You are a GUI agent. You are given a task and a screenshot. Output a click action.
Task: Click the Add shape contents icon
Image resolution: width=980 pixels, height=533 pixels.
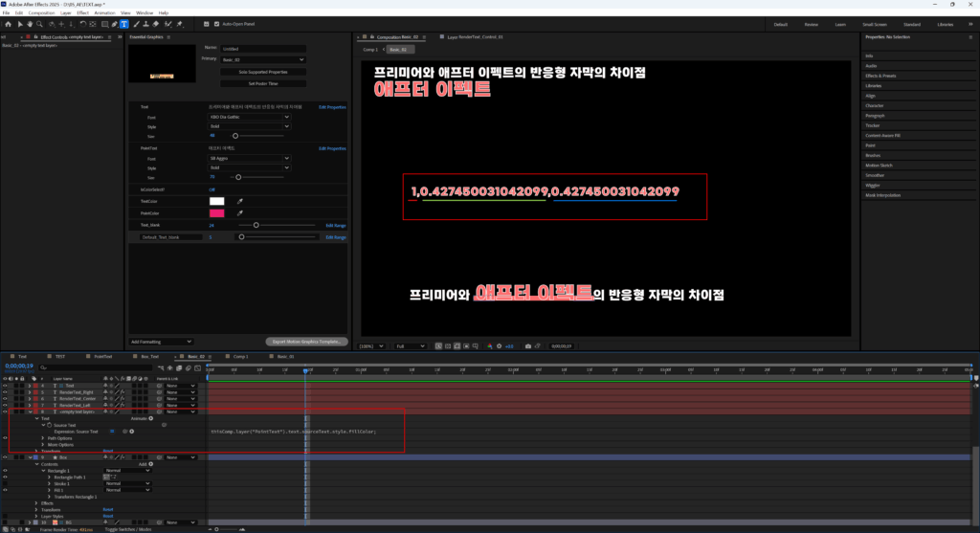click(x=150, y=464)
